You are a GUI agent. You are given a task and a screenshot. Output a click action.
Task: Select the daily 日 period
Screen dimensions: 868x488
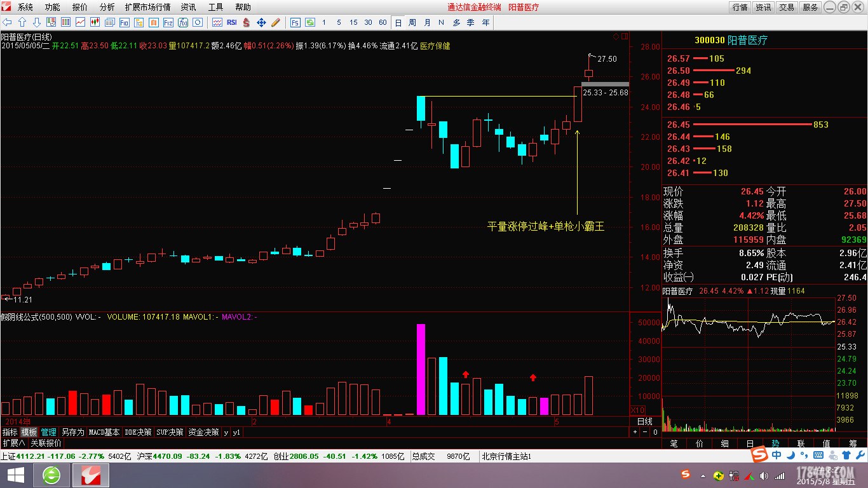tap(398, 22)
